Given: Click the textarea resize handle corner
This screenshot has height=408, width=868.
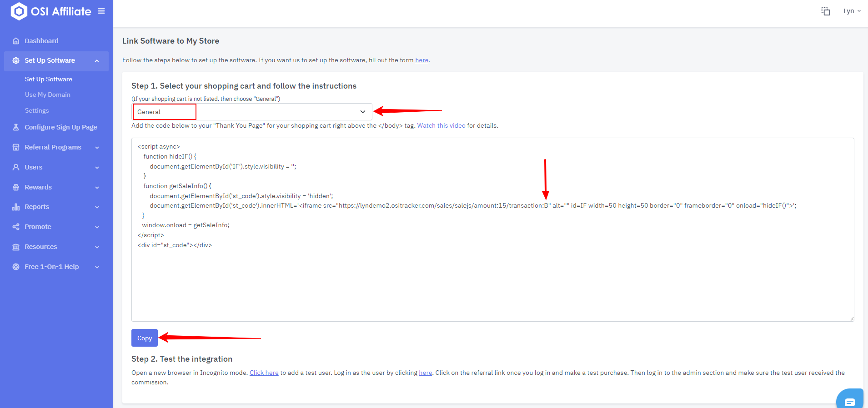Looking at the screenshot, I should coord(851,318).
